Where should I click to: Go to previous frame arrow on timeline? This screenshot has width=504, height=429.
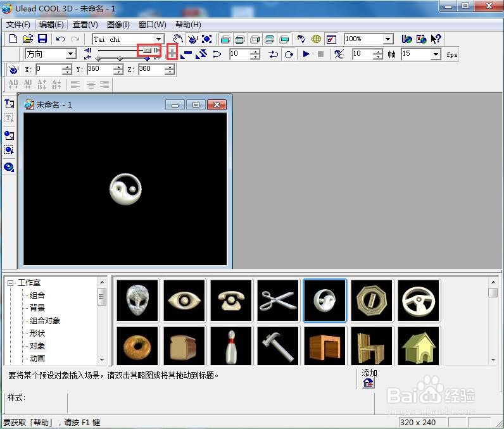pyautogui.click(x=88, y=50)
